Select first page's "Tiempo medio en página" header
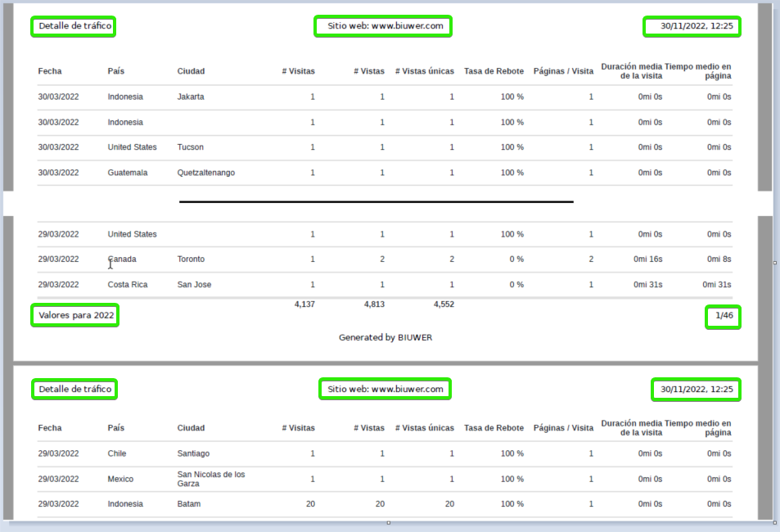 click(698, 71)
